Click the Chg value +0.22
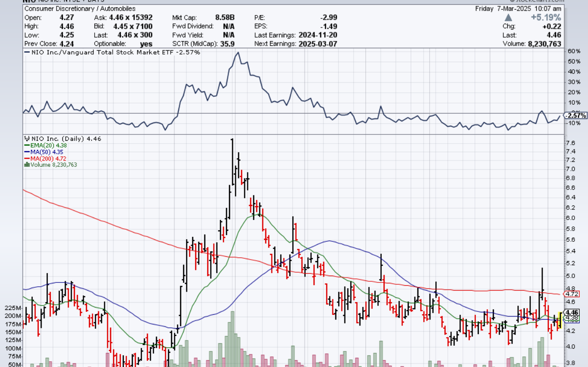 (552, 26)
